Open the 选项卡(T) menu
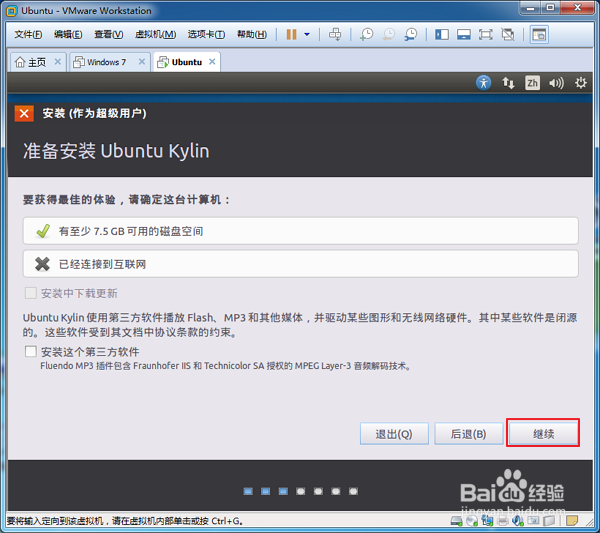This screenshot has width=600, height=533. [x=206, y=34]
